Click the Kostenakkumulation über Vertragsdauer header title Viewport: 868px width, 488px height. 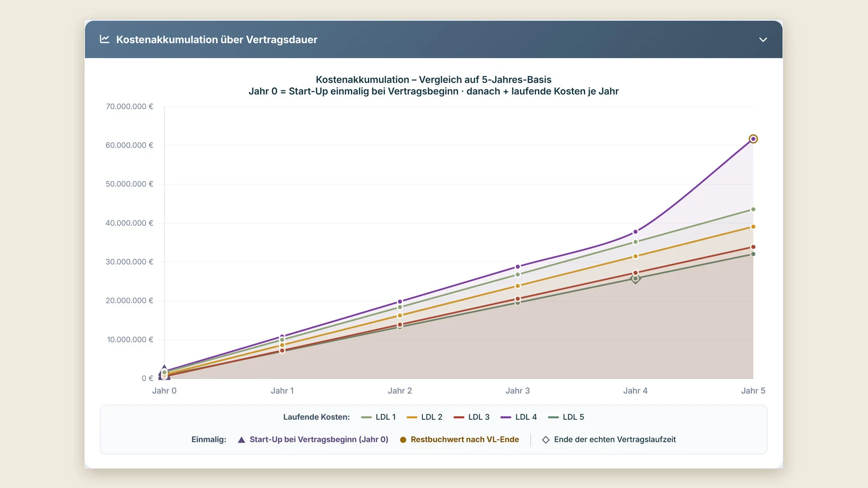(x=217, y=40)
